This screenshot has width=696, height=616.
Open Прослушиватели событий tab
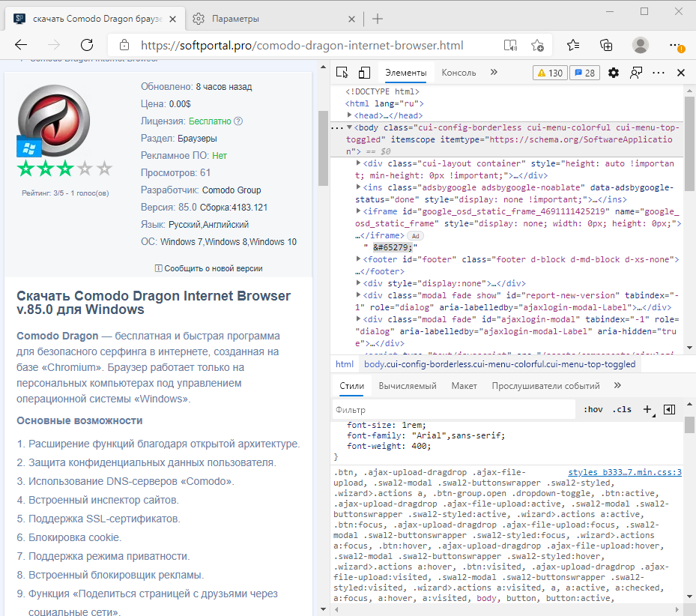coord(545,386)
